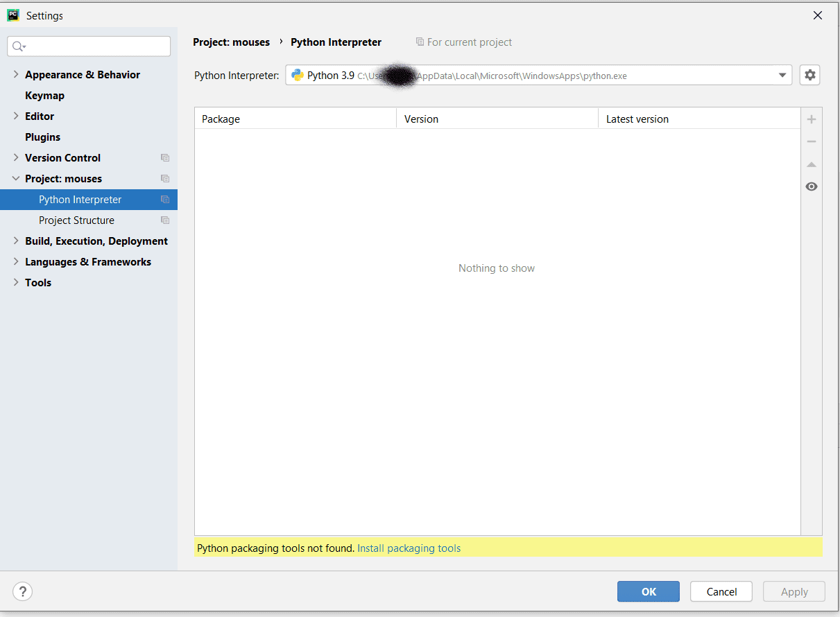Open Appearance & Behavior settings

(83, 75)
